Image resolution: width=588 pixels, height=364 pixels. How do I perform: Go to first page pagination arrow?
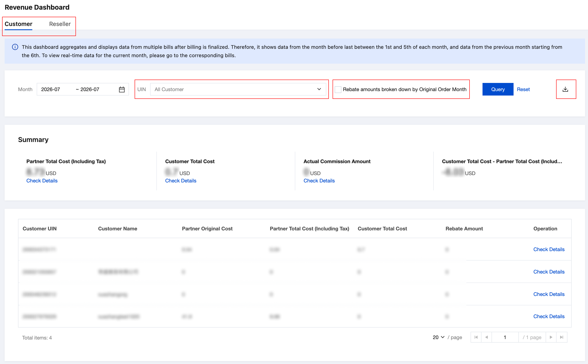coord(476,337)
